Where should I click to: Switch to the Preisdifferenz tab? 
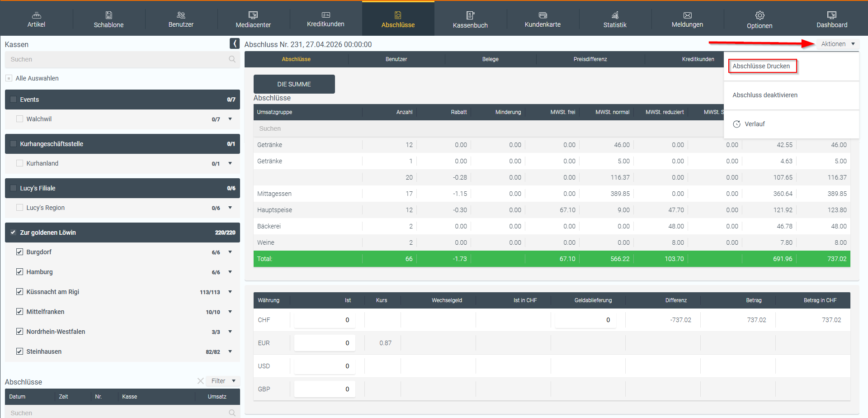click(x=590, y=59)
